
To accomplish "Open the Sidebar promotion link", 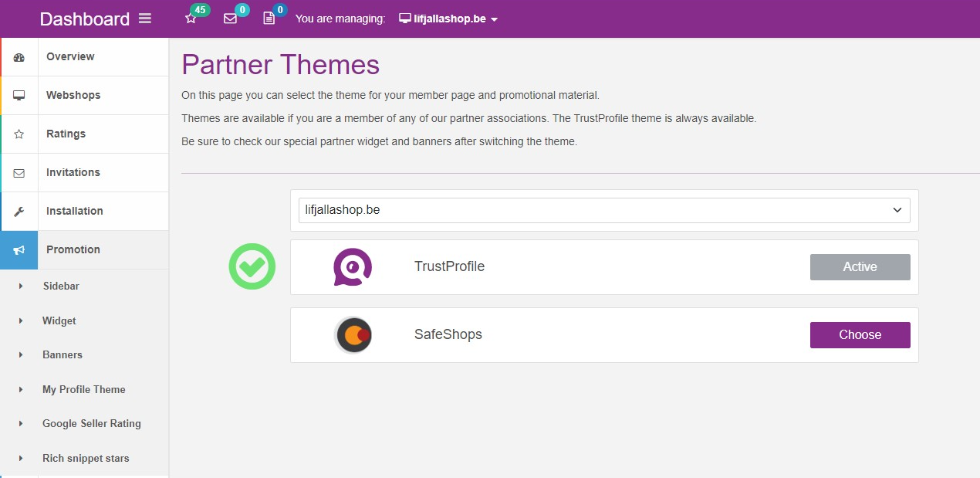I will (x=61, y=286).
